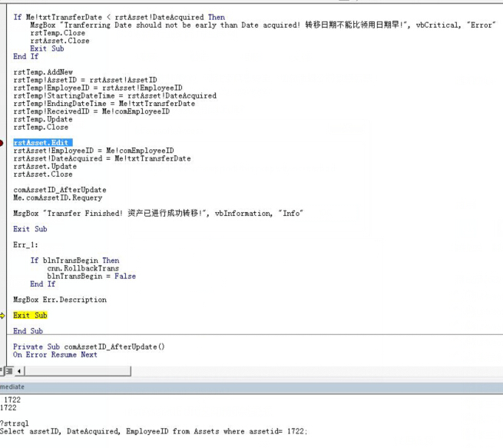
Task: Click the rstTemp!EndingDateTime assignment line
Action: coord(104,103)
